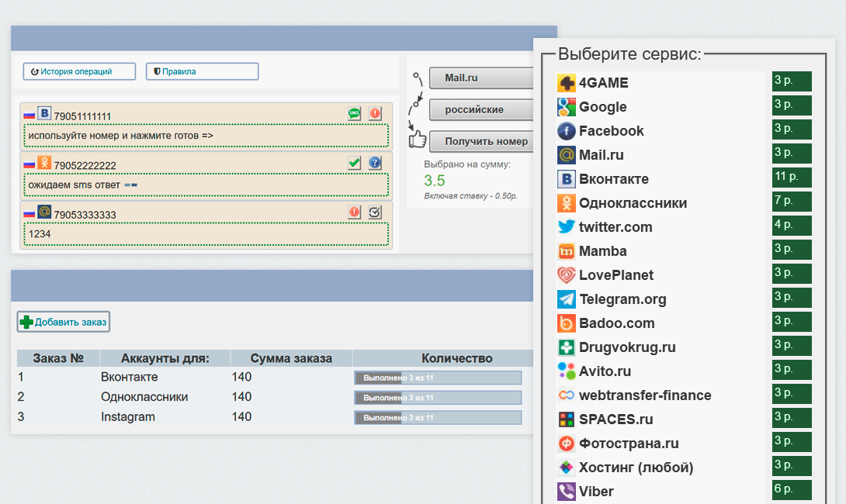Click the message ожидаем sms ответ
The image size is (846, 504).
pos(75,185)
